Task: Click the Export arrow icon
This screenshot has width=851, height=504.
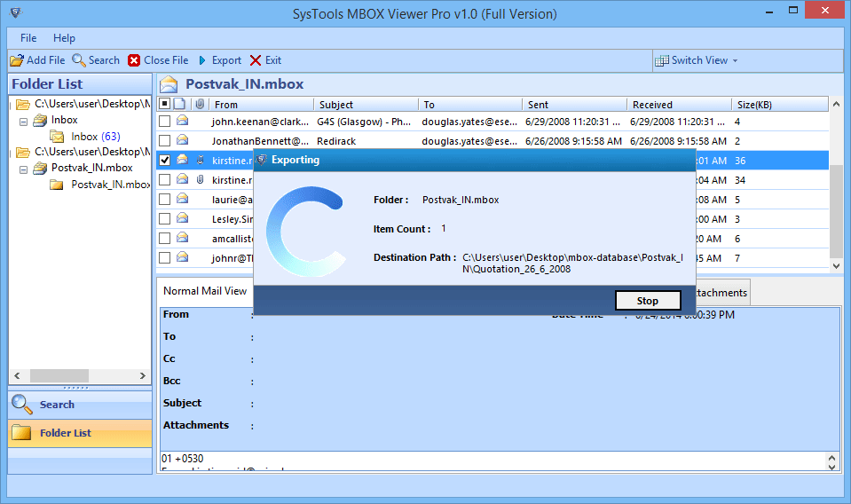Action: coord(202,60)
